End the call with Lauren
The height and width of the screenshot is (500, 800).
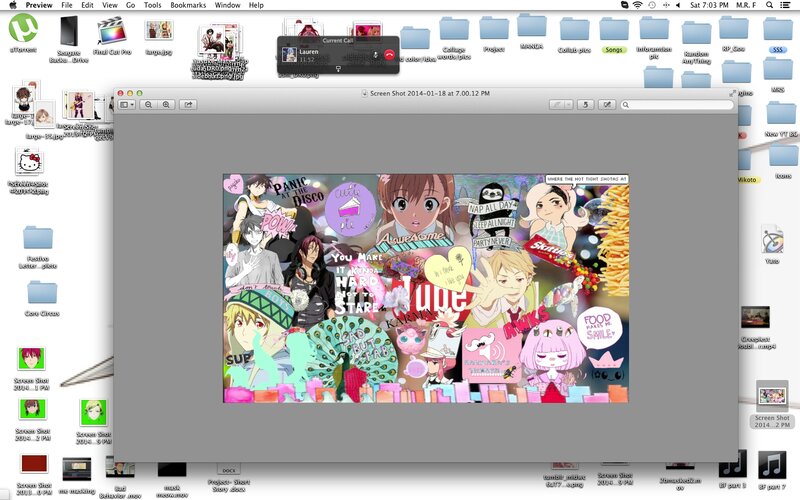coord(389,55)
